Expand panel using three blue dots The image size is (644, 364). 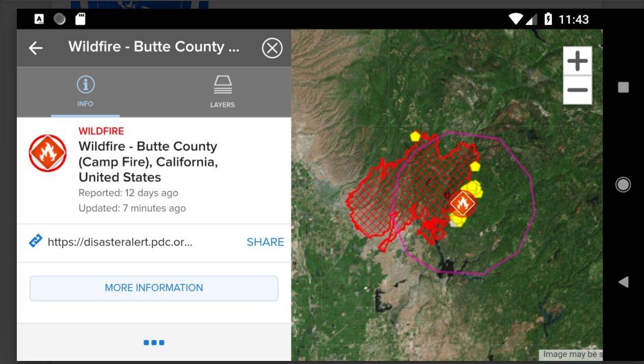coord(154,343)
